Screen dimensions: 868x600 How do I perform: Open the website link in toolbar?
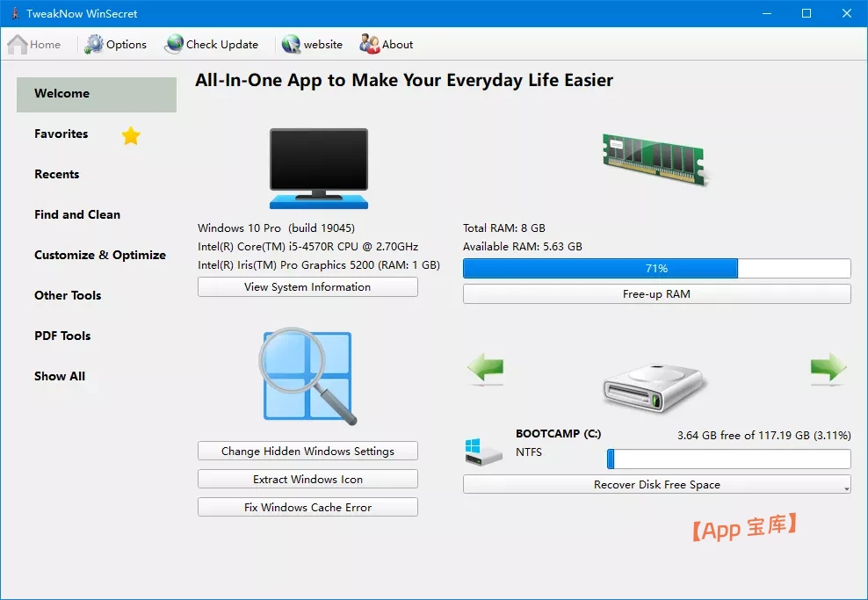pyautogui.click(x=312, y=45)
